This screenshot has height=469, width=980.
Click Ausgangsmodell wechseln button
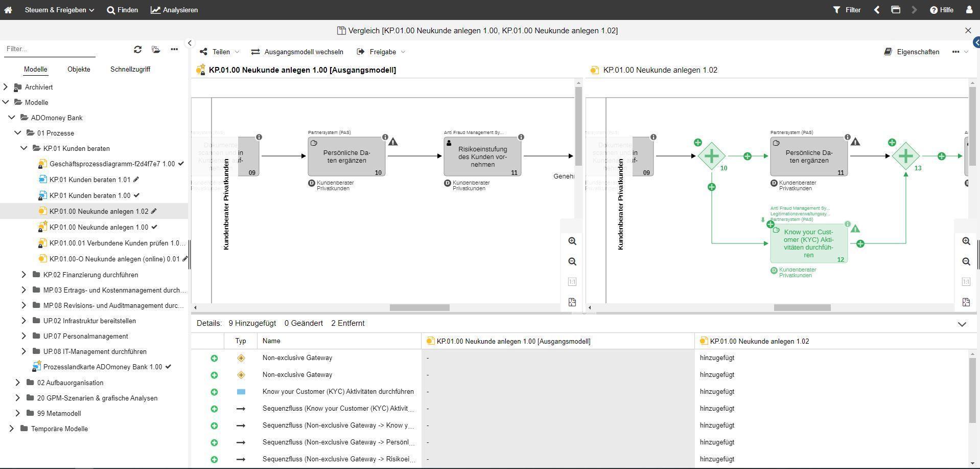click(297, 52)
